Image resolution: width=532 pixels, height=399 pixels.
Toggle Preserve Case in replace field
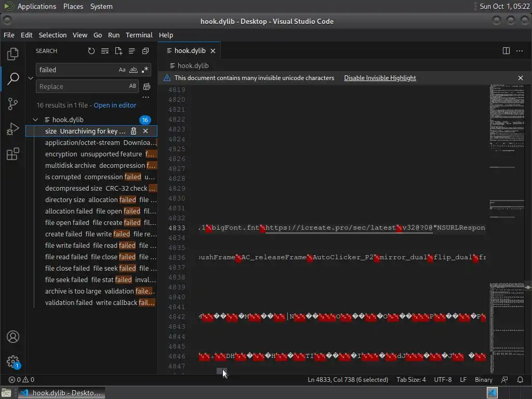[132, 86]
